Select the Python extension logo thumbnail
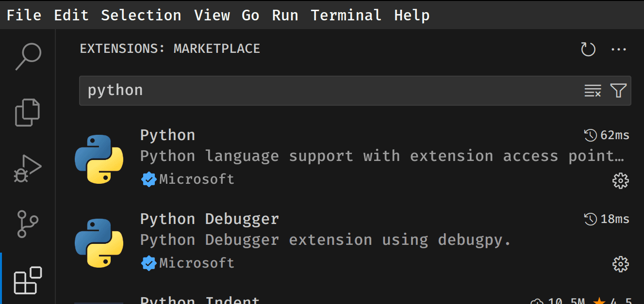Screen dimensions: 644x304 coord(99,159)
